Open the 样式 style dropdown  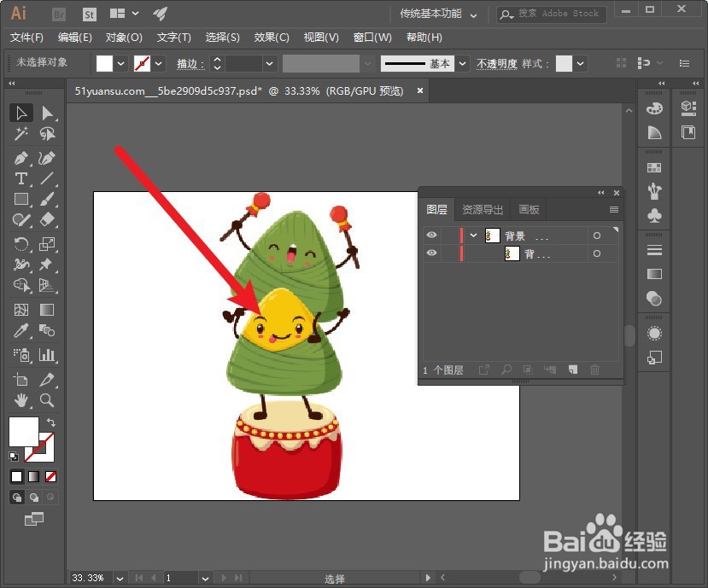coord(580,64)
